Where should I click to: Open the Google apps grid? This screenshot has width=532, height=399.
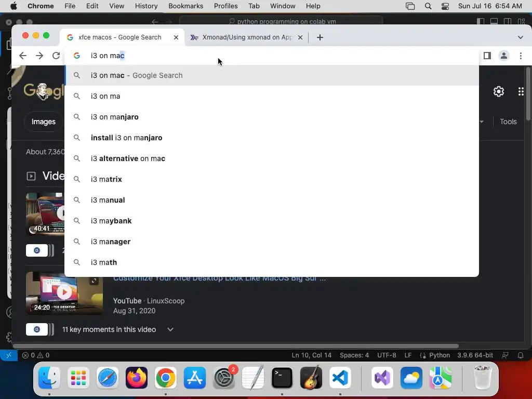point(521,91)
